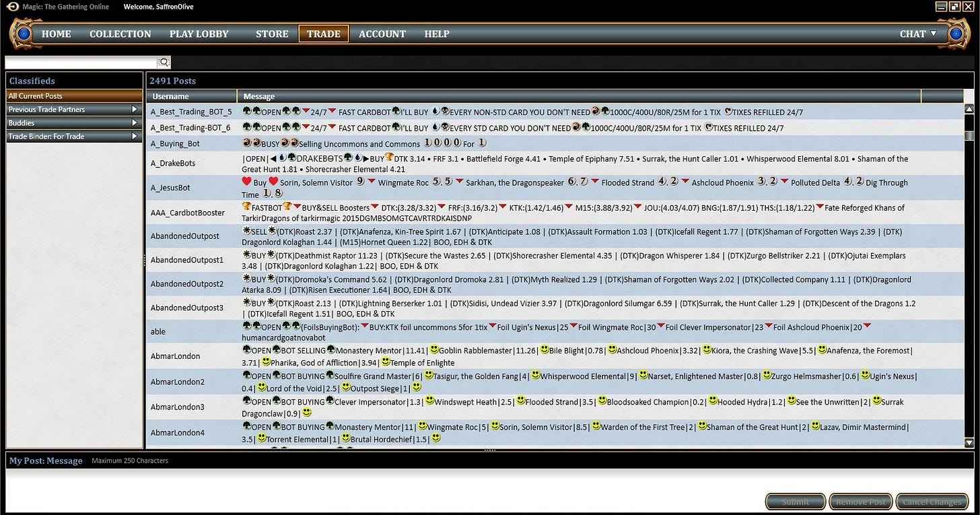Click the 2491 Posts heading
The image size is (980, 515).
[173, 81]
